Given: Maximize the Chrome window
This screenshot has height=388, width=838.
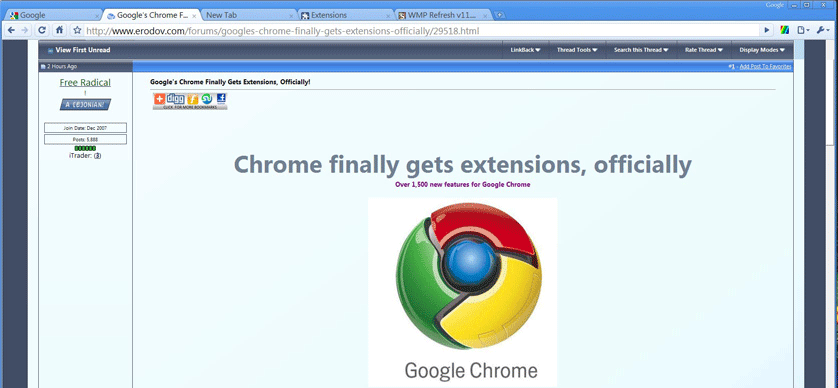Looking at the screenshot, I should coord(806,5).
